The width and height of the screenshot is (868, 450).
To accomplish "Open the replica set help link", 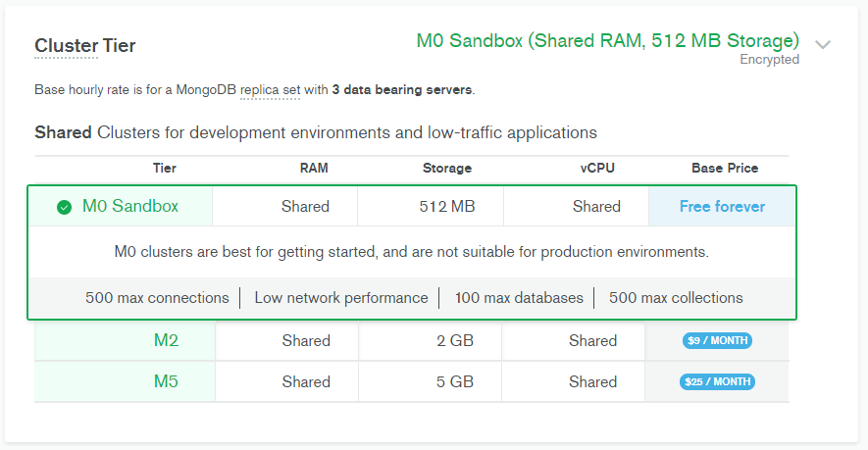I will [270, 90].
